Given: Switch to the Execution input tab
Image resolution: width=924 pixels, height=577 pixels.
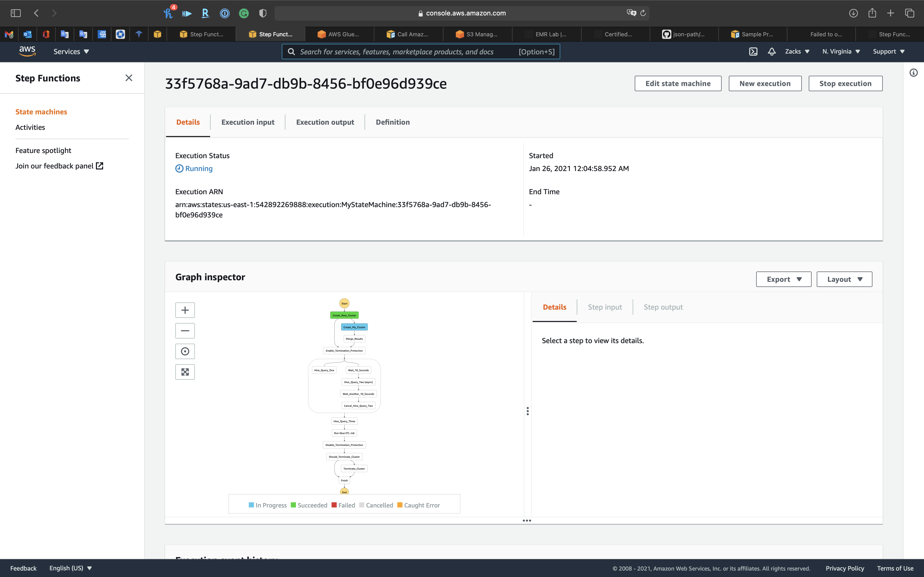Looking at the screenshot, I should 248,122.
